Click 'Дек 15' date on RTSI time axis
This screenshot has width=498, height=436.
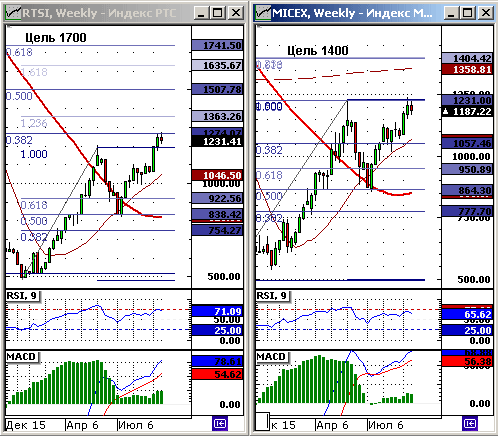pos(26,425)
